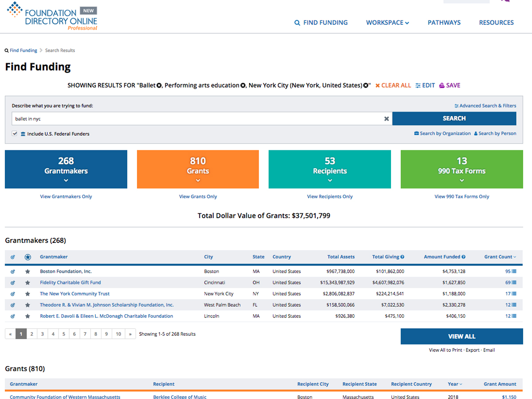The image size is (532, 399).
Task: Go to Resources in top navigation
Action: coord(496,23)
